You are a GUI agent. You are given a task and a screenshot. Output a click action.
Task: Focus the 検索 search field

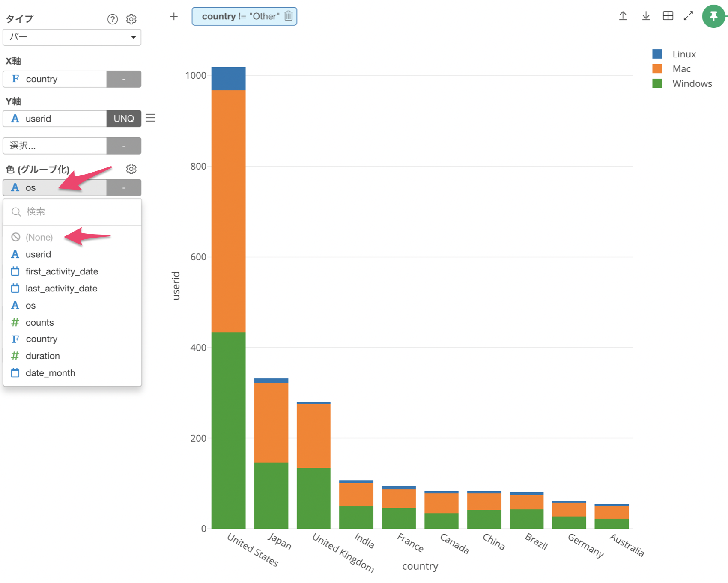(72, 212)
